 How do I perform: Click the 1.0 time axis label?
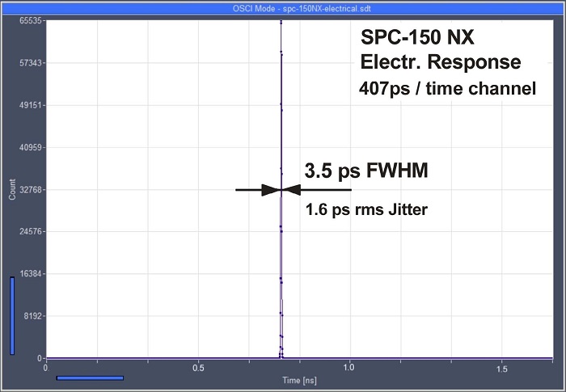tap(349, 369)
